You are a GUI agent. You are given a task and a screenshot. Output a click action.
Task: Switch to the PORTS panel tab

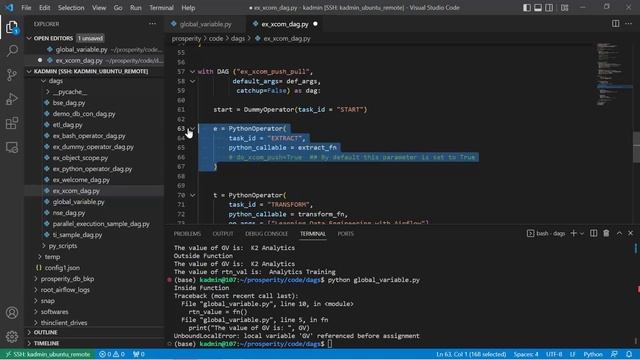[345, 233]
